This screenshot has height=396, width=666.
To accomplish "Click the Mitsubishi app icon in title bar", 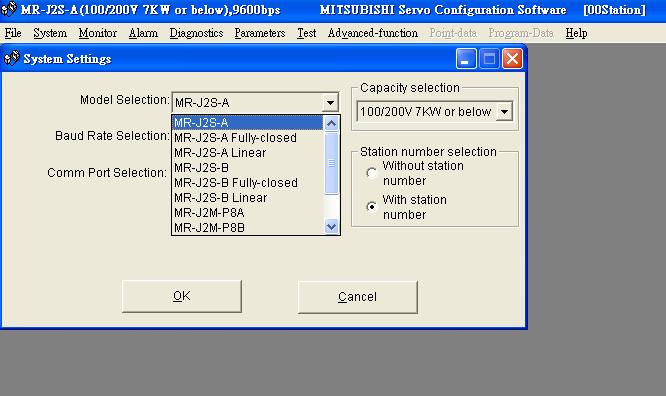I will point(9,9).
